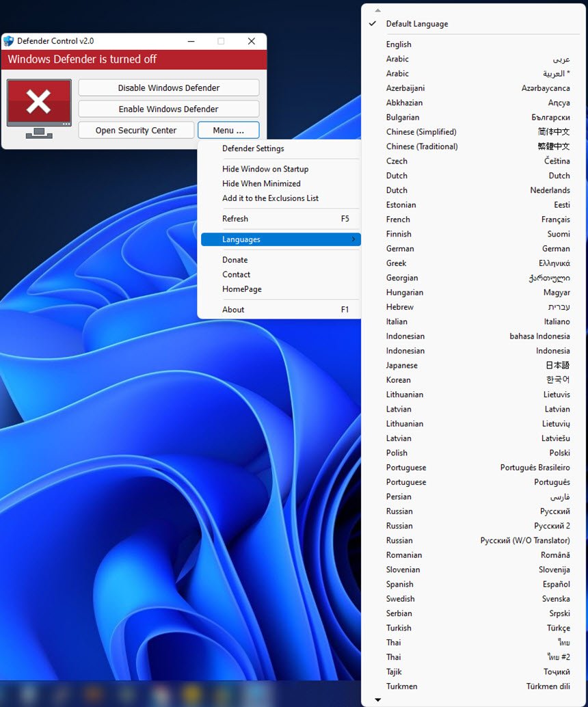Minimize the Defender Control window
This screenshot has width=588, height=707.
click(x=191, y=41)
